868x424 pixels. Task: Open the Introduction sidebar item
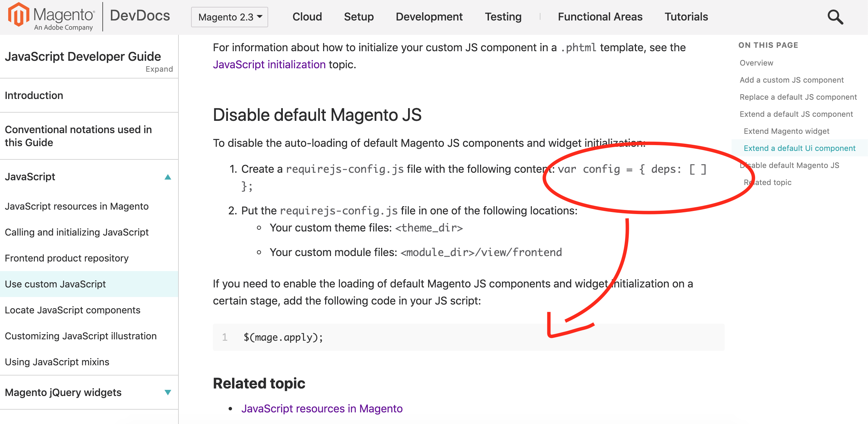[x=34, y=95]
